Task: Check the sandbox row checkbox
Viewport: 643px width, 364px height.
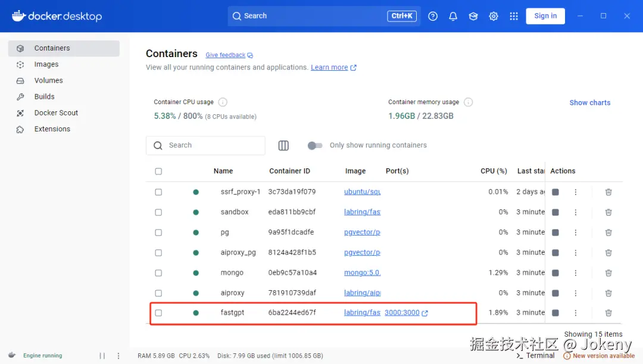Action: click(158, 212)
